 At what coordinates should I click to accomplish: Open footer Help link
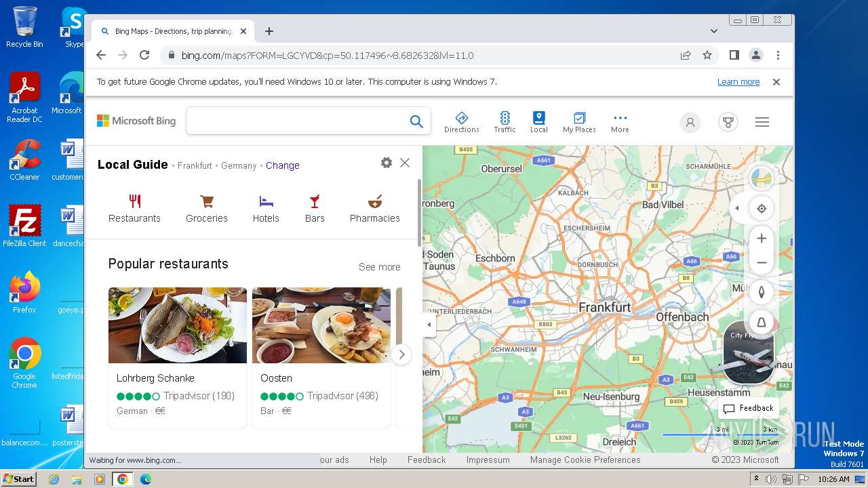click(378, 460)
